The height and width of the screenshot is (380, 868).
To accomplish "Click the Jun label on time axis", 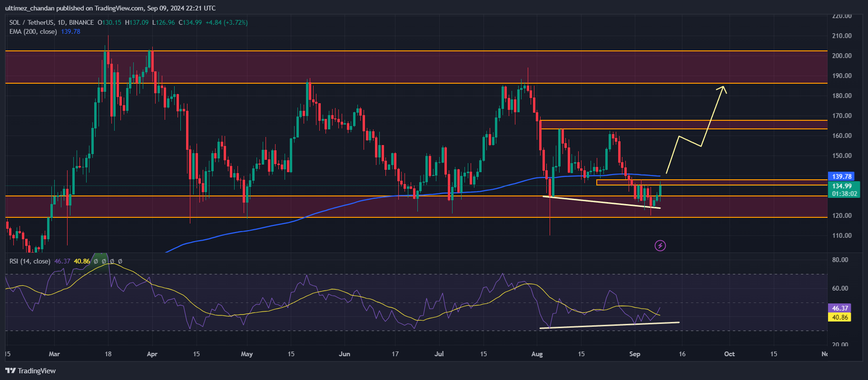I will point(345,354).
